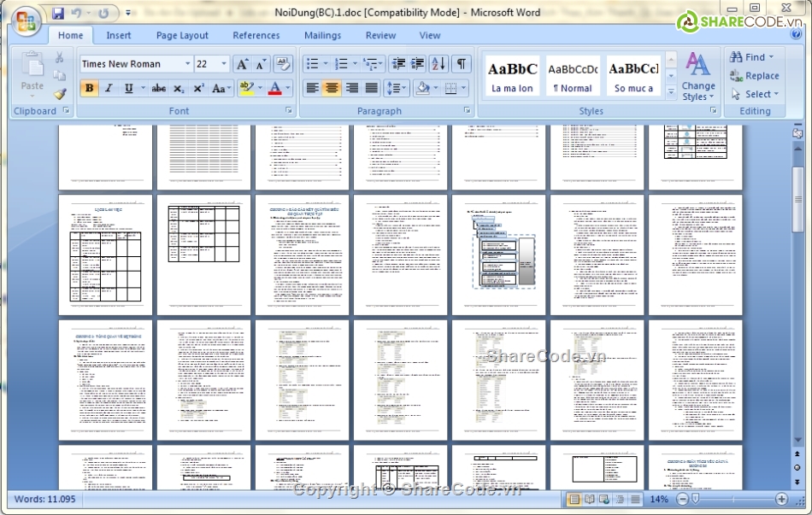
Task: Apply the font color red A
Action: pyautogui.click(x=275, y=89)
